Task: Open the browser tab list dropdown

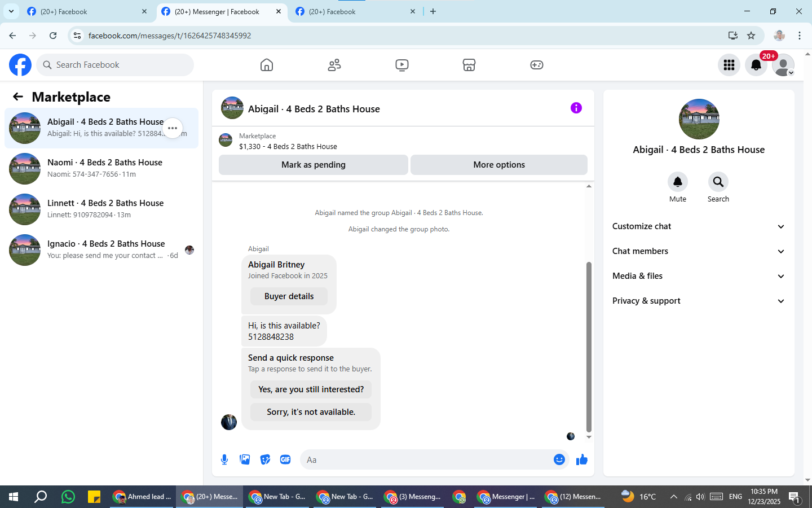Action: point(11,11)
